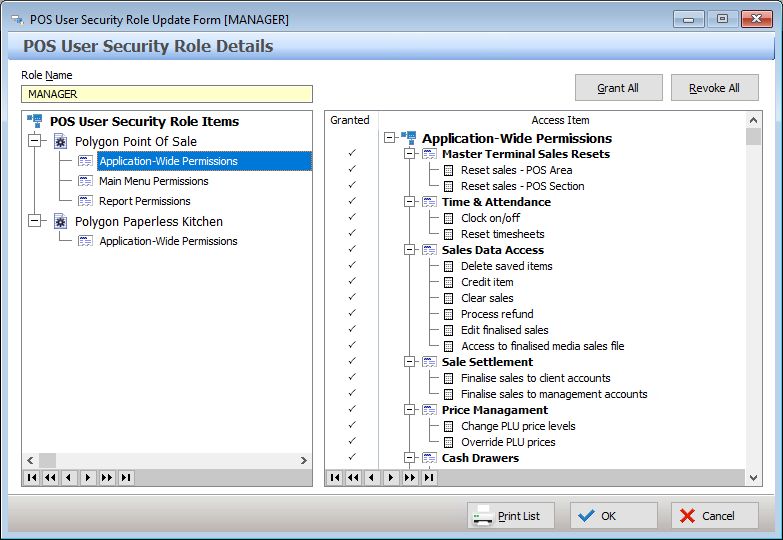Toggle granted check for Delete saved items
The height and width of the screenshot is (540, 783).
point(352,265)
